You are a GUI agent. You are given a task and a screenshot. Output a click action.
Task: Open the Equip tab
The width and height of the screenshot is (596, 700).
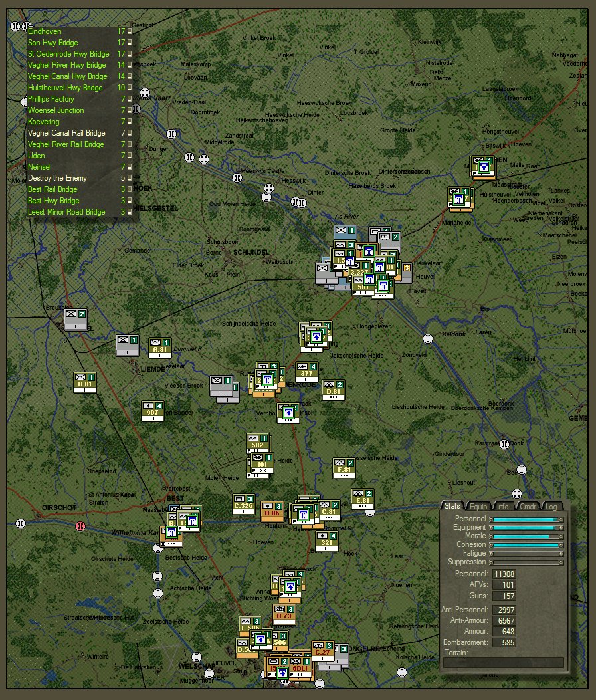point(478,507)
